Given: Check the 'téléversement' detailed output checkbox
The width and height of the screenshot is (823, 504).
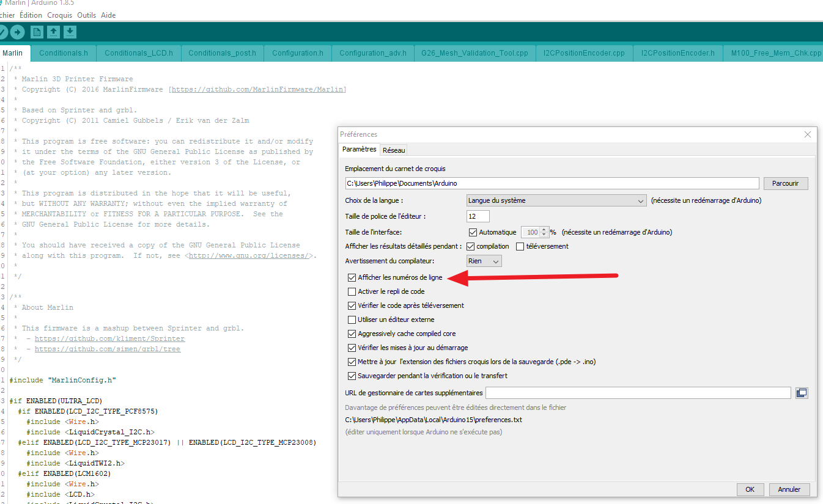Looking at the screenshot, I should coord(520,246).
